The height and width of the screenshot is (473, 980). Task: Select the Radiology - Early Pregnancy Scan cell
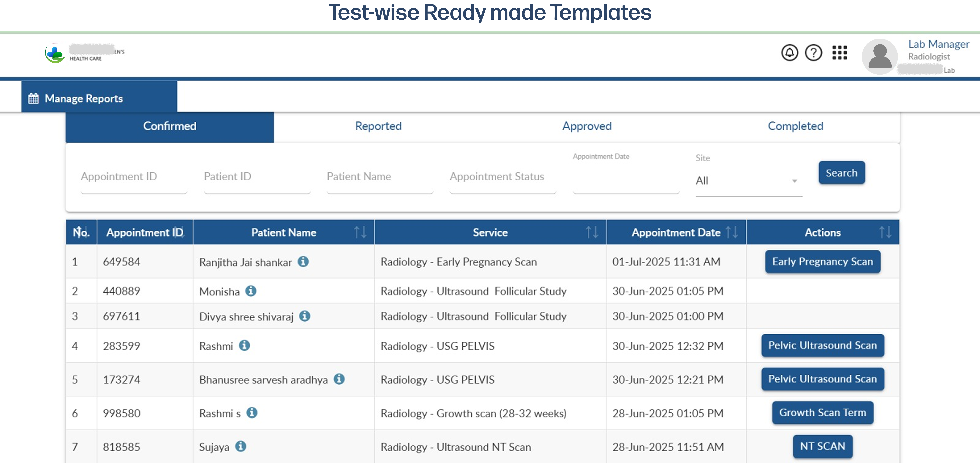[490, 261]
